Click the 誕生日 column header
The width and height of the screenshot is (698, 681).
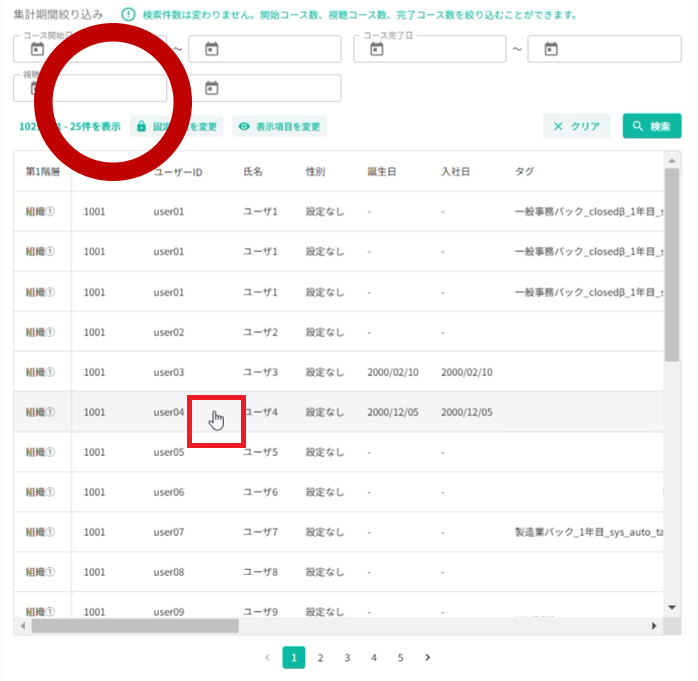pos(381,172)
